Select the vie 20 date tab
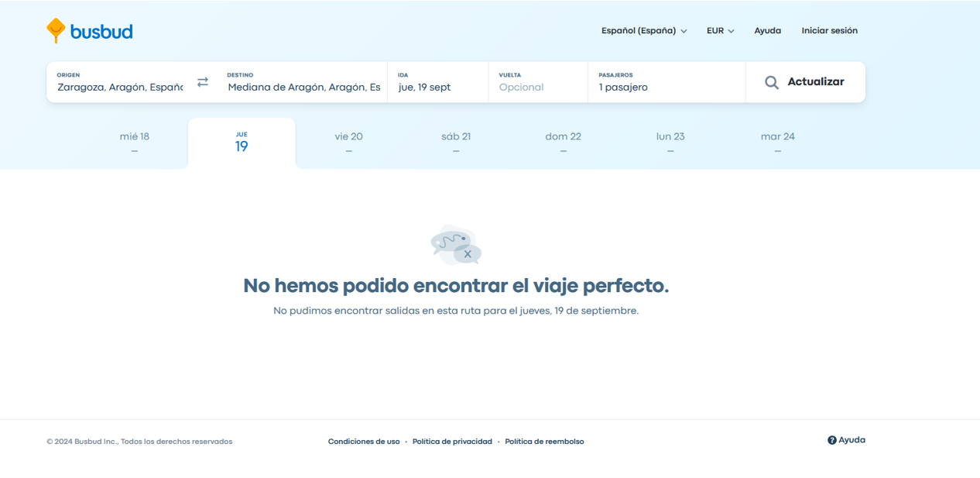Image resolution: width=980 pixels, height=478 pixels. coord(348,143)
